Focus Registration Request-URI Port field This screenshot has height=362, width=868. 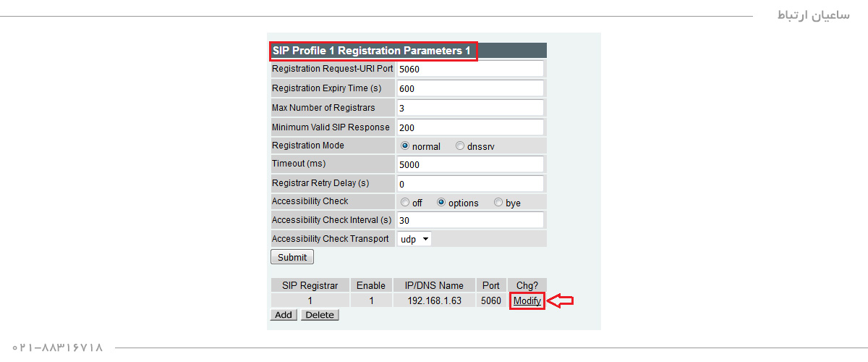point(470,70)
